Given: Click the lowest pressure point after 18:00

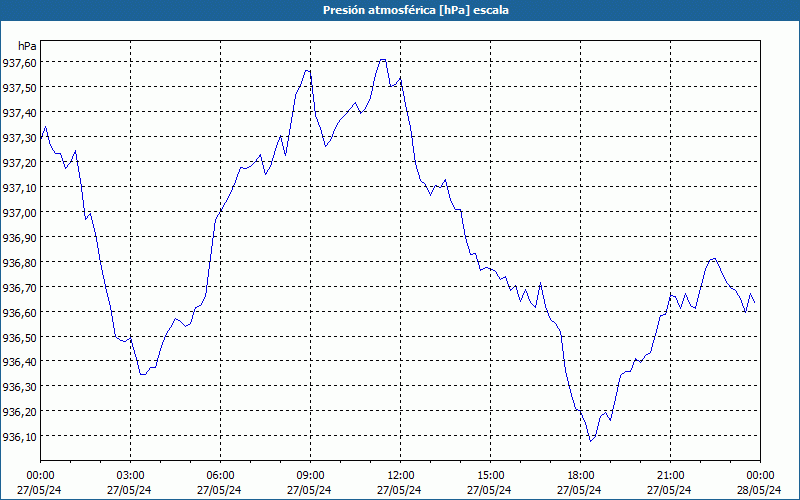Looking at the screenshot, I should click(591, 440).
